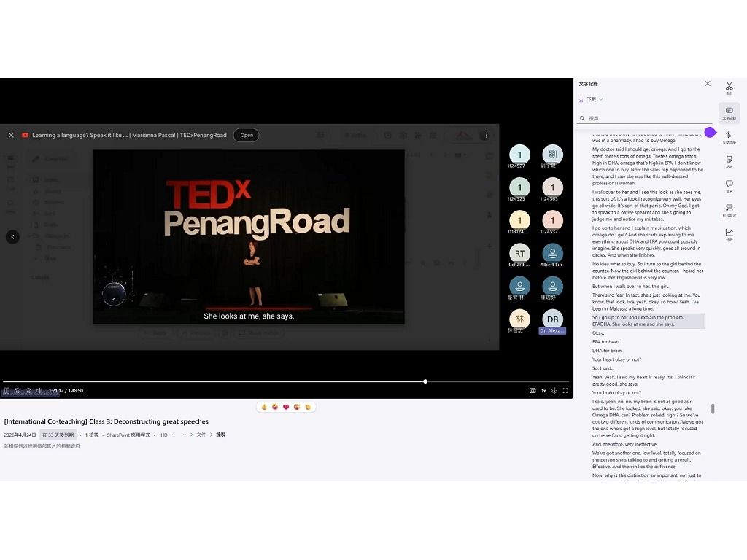Open the interactivity tab in the sidebar
Image resolution: width=747 pixels, height=560 pixels.
729,137
